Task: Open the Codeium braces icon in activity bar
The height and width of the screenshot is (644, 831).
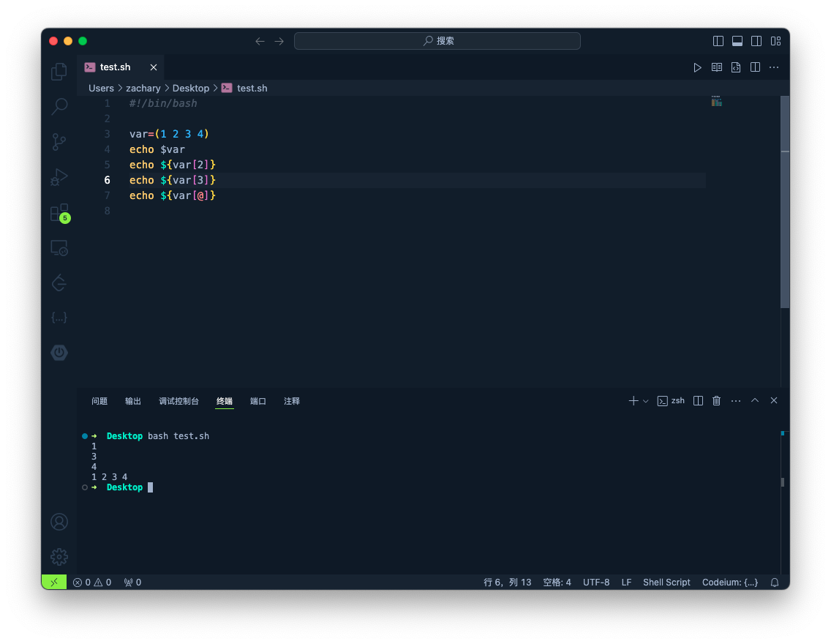Action: click(59, 318)
